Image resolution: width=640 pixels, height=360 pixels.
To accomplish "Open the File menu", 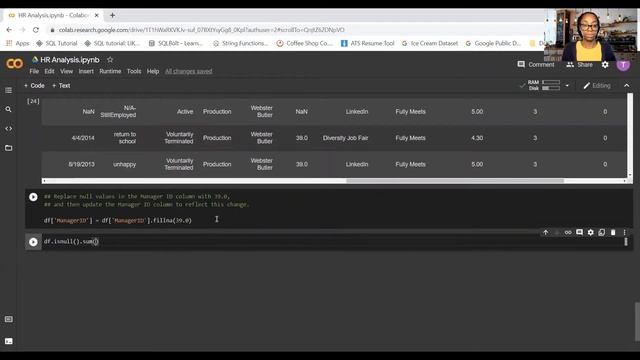I will [34, 71].
